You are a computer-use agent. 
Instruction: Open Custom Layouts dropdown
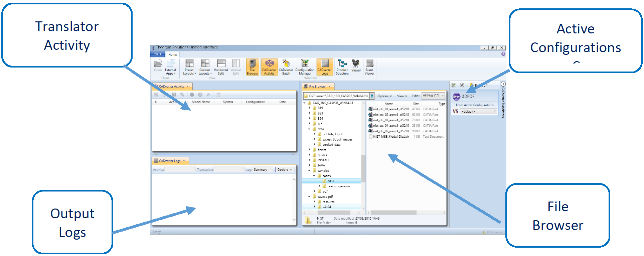point(205,67)
